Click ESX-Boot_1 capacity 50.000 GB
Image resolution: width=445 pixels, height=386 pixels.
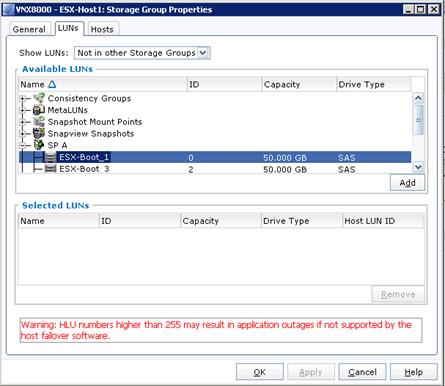[x=285, y=158]
